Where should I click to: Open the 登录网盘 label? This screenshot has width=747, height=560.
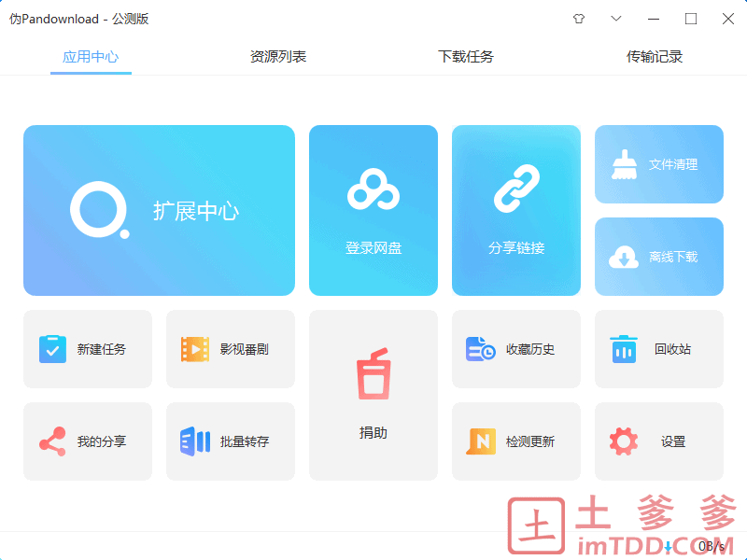tap(373, 248)
